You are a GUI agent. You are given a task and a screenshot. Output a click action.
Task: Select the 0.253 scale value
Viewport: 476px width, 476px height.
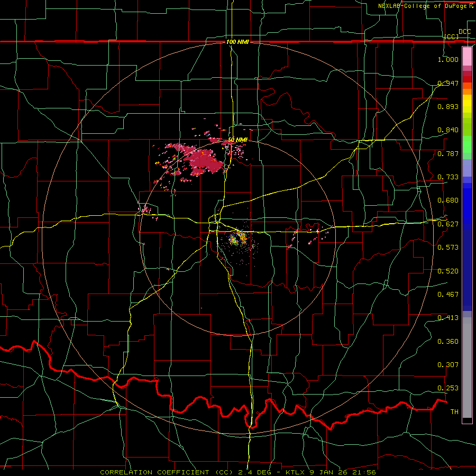448,388
